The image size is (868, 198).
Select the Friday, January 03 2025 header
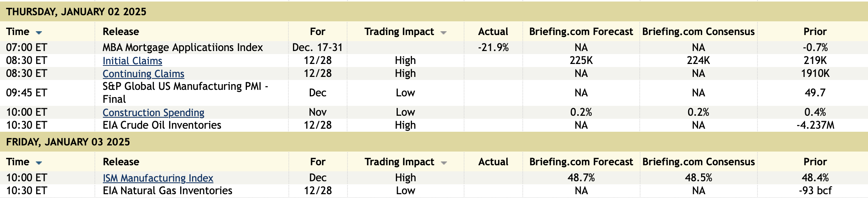click(x=68, y=142)
